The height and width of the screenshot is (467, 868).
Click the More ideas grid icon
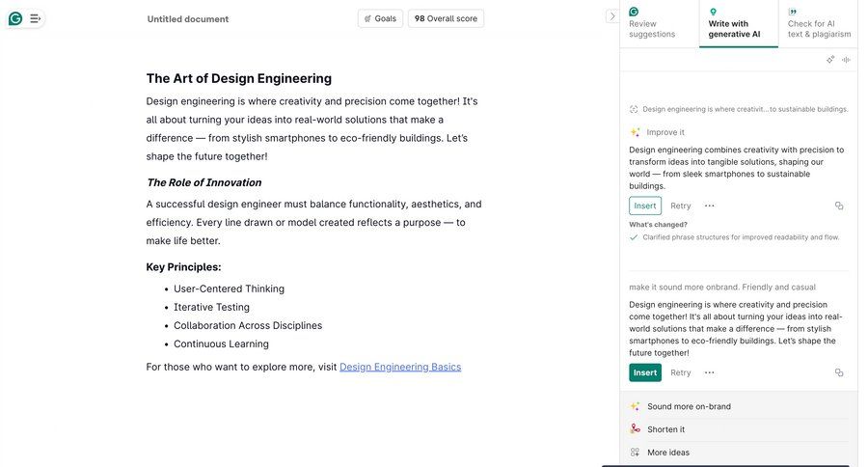635,452
